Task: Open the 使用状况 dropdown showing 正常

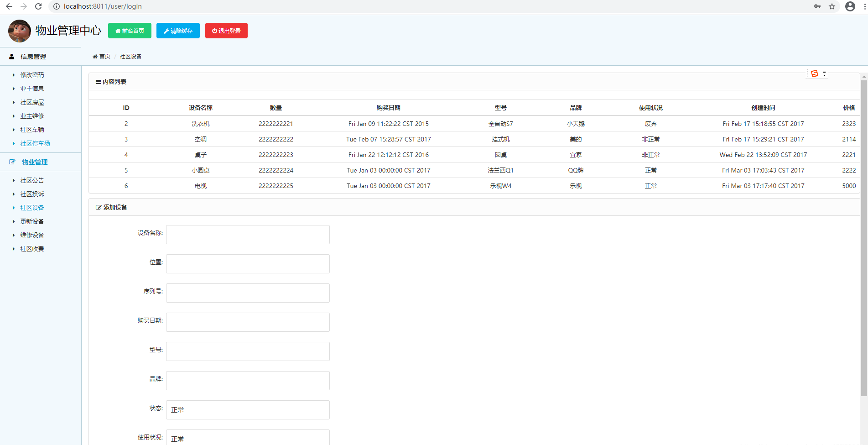Action: 248,438
